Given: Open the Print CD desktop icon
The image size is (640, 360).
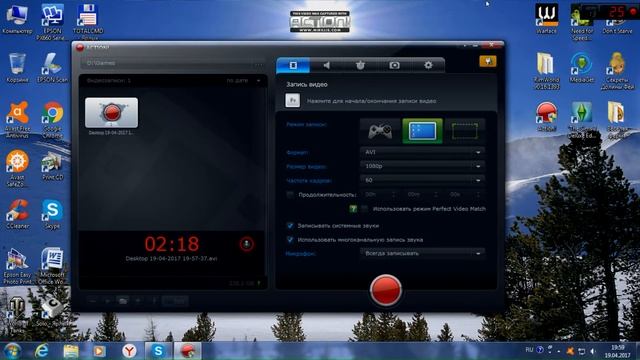Looking at the screenshot, I should coord(52,165).
